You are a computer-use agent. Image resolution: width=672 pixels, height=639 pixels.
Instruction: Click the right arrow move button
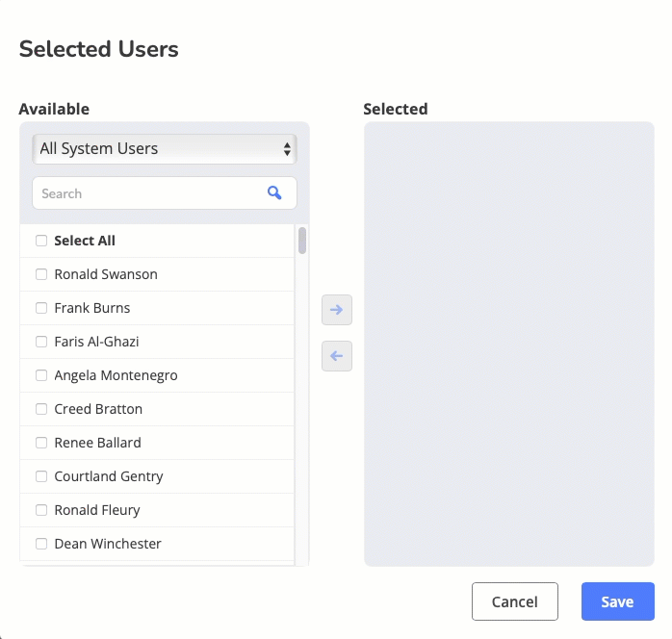tap(337, 310)
